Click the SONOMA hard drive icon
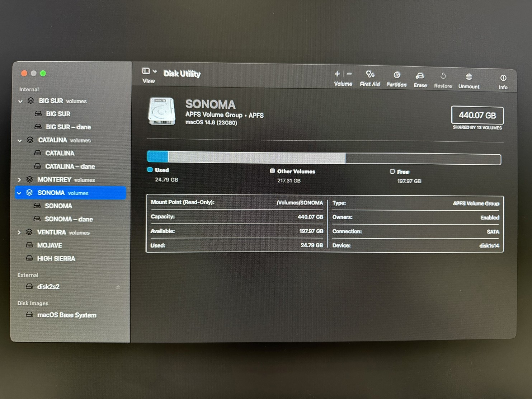The height and width of the screenshot is (399, 532). [161, 111]
